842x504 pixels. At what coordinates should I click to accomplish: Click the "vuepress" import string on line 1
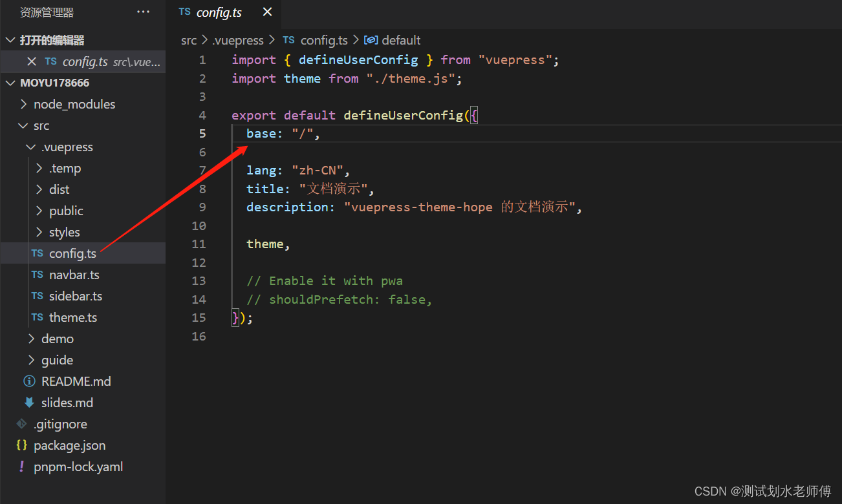[515, 60]
